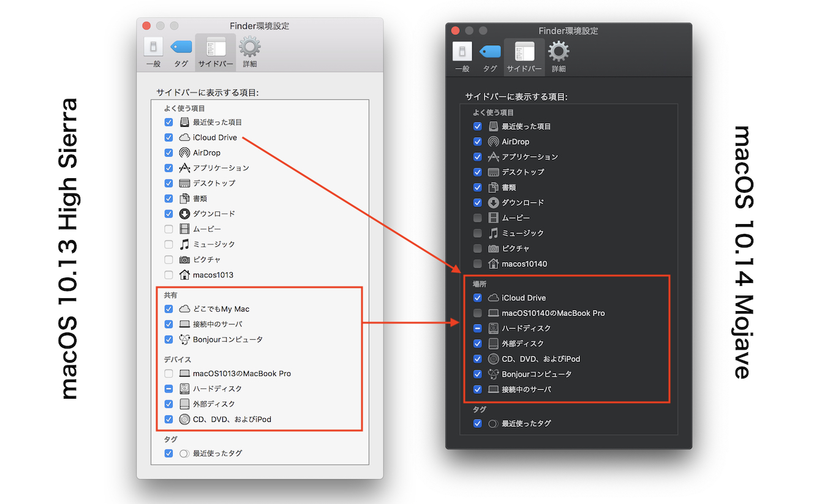Click macos1013 home icon in light window

tap(184, 274)
